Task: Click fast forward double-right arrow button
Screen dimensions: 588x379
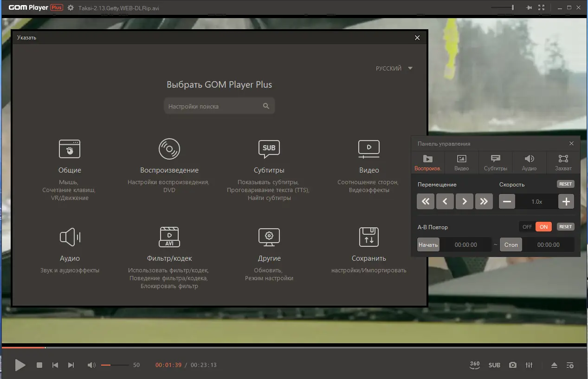Action: (x=484, y=201)
